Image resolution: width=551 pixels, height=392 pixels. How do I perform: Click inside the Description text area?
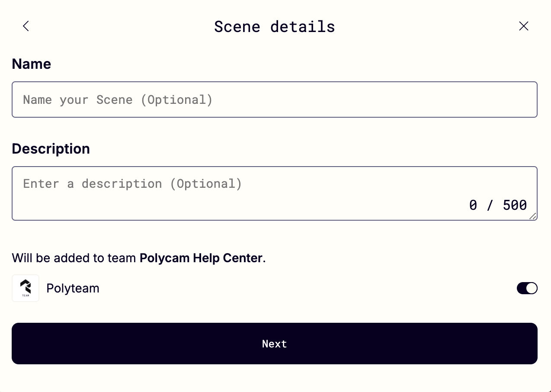pyautogui.click(x=275, y=193)
